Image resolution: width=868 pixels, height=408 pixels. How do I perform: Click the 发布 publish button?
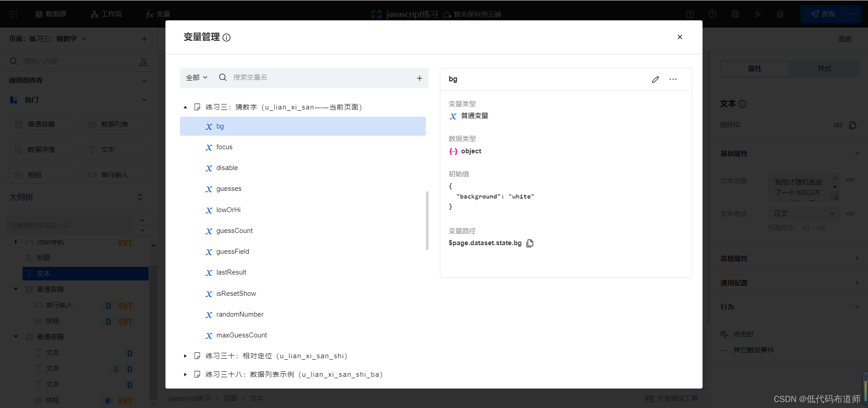coord(822,14)
